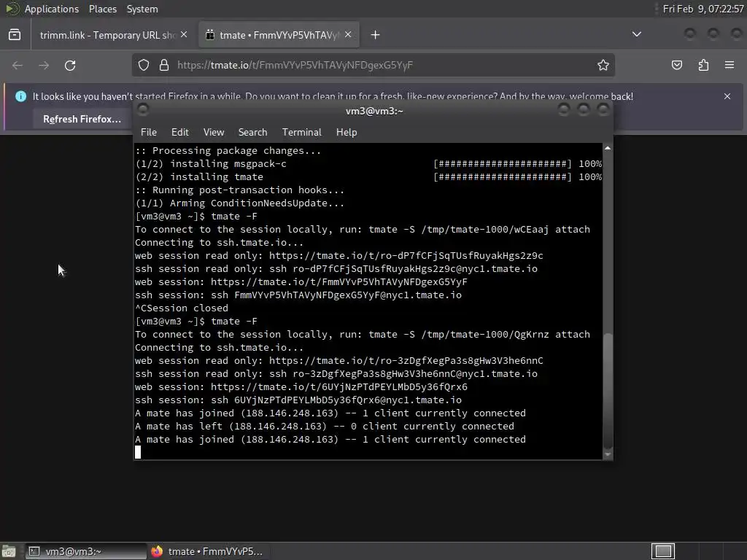Click the text '^CSession closed'
Image resolution: width=747 pixels, height=560 pixels.
coord(182,308)
